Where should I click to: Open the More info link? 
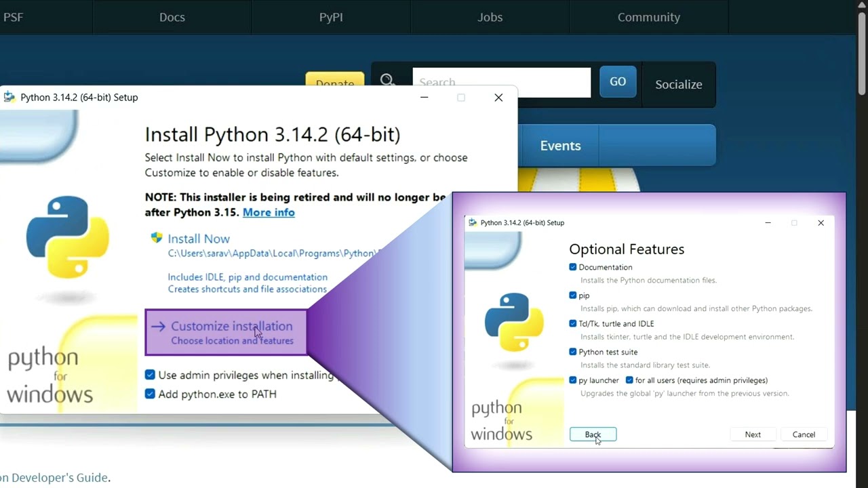point(269,212)
